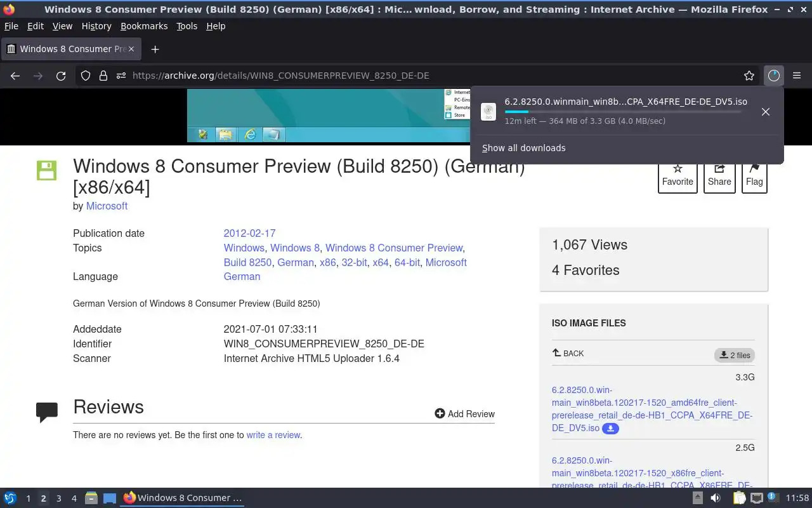Image resolution: width=812 pixels, height=508 pixels.
Task: Click the download progress bar
Action: (622, 112)
